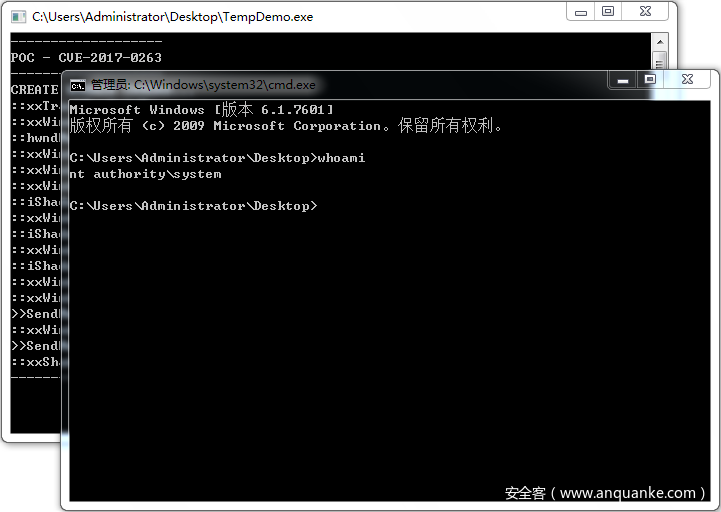Viewport: 721px width, 512px height.
Task: Click the TempDemo.exe title bar path
Action: 172,17
